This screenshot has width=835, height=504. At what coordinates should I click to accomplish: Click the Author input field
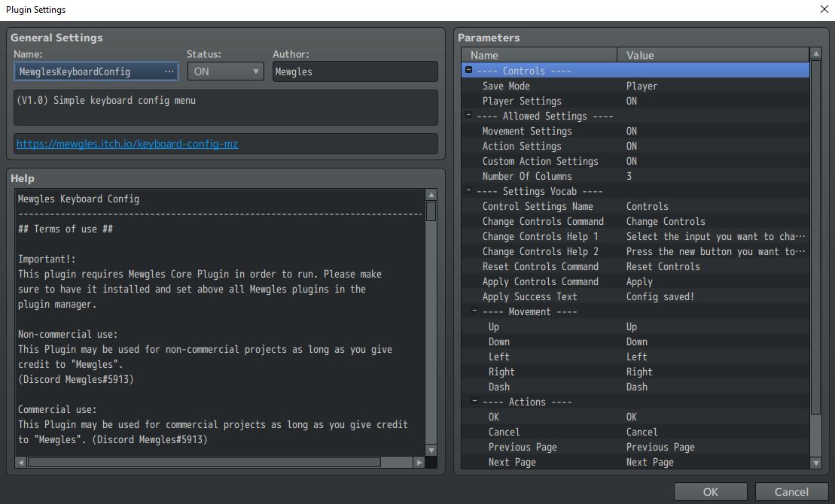point(355,71)
